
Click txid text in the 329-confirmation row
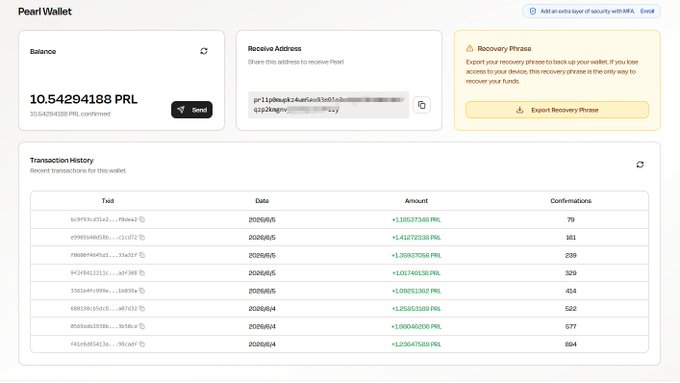click(104, 273)
